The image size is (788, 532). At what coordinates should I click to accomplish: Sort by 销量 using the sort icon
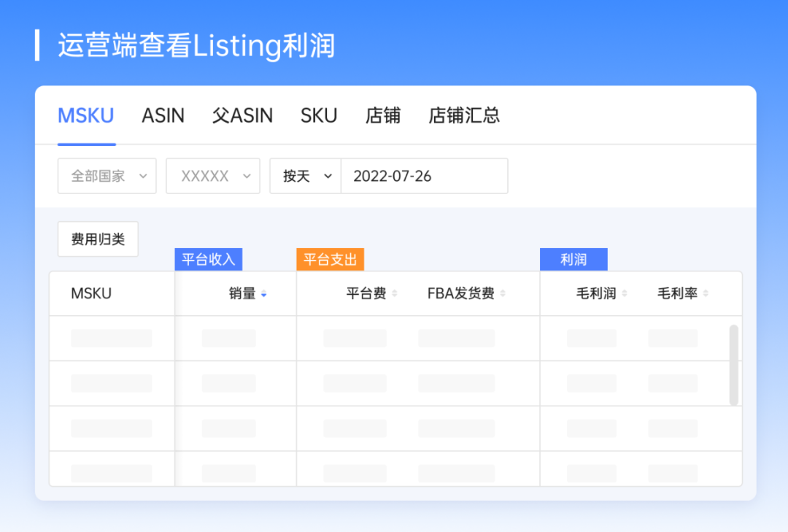(264, 294)
